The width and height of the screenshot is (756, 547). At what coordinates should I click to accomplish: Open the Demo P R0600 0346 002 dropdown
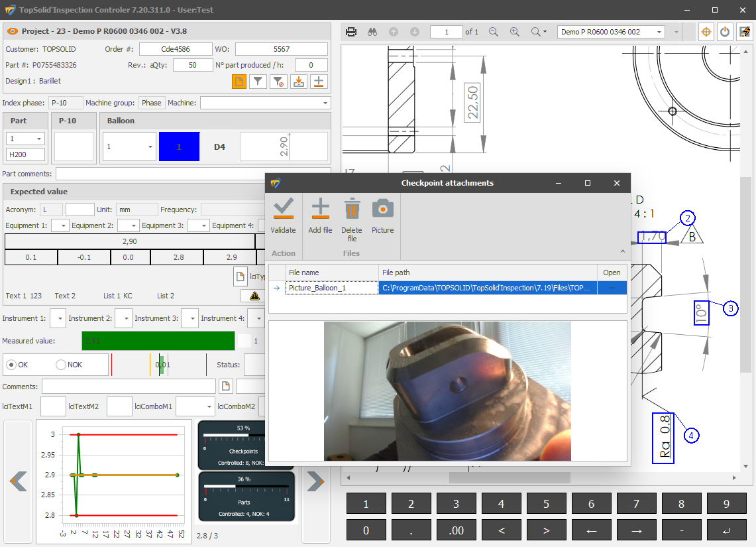click(x=659, y=32)
